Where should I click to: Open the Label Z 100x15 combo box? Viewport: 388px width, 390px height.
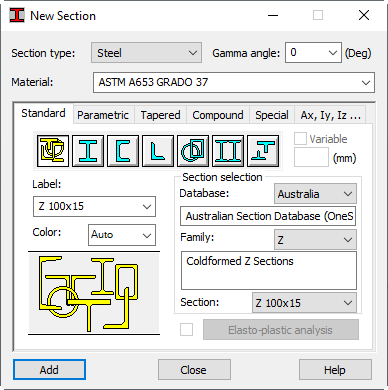(x=94, y=207)
